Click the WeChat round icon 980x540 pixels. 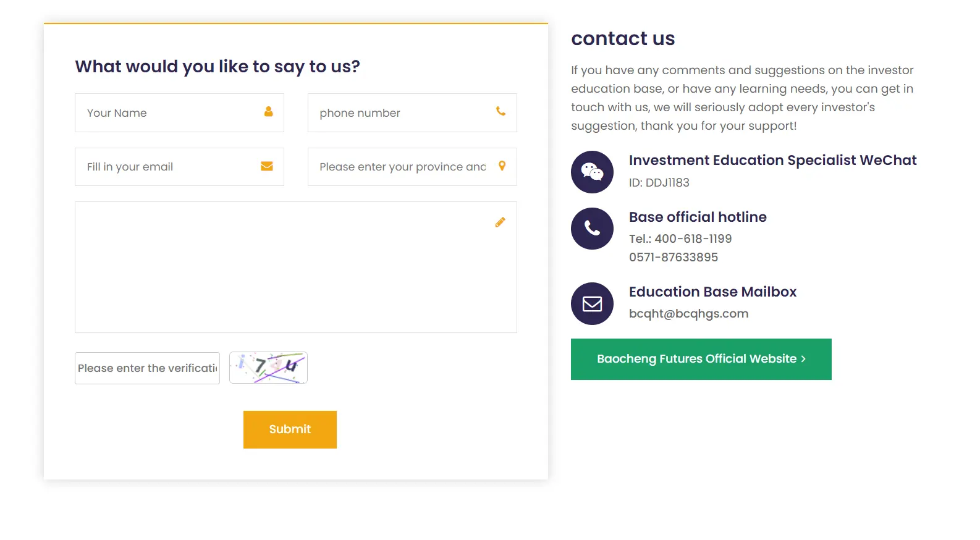[x=592, y=172]
